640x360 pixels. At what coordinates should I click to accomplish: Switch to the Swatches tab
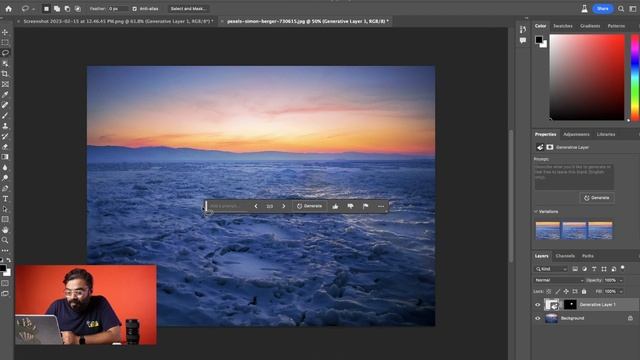(563, 26)
